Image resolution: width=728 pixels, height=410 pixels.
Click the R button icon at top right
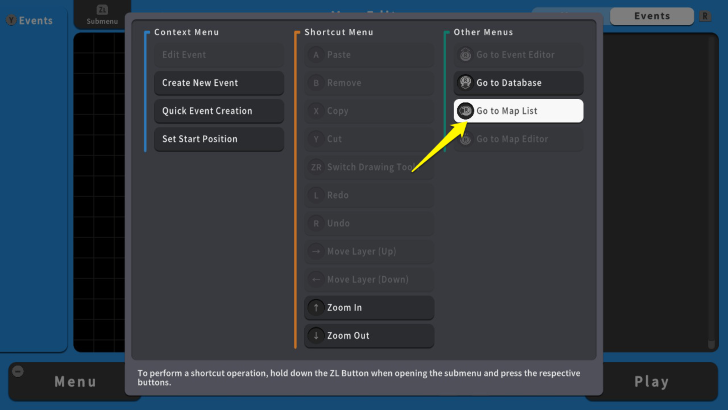click(x=706, y=16)
